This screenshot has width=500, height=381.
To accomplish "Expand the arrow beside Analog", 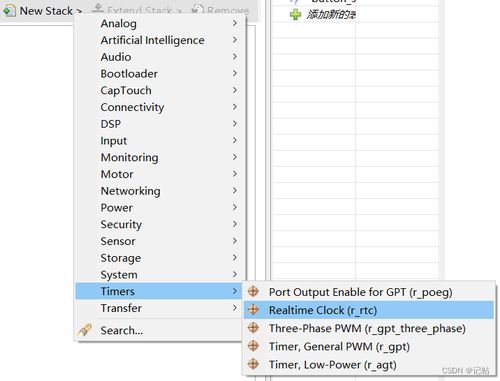I will pyautogui.click(x=235, y=23).
